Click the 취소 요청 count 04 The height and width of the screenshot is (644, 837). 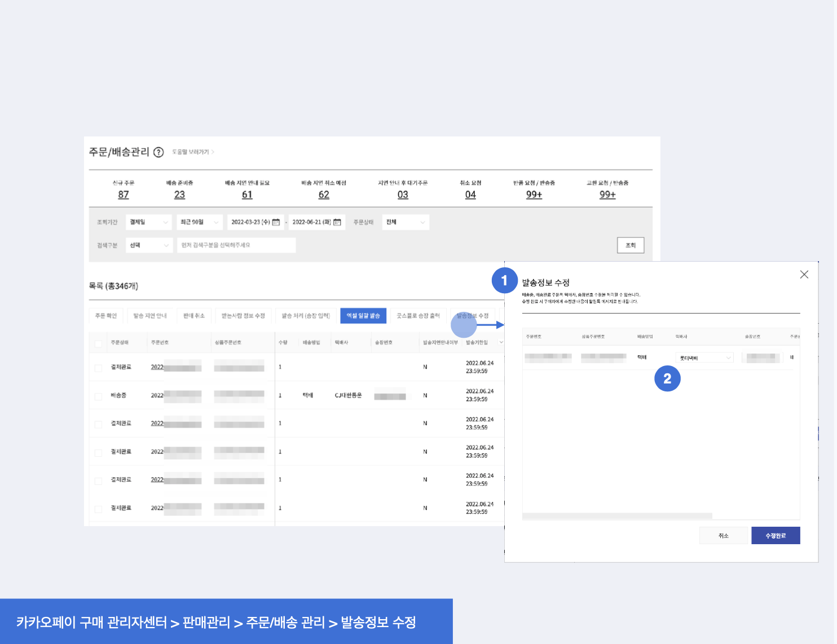[470, 195]
